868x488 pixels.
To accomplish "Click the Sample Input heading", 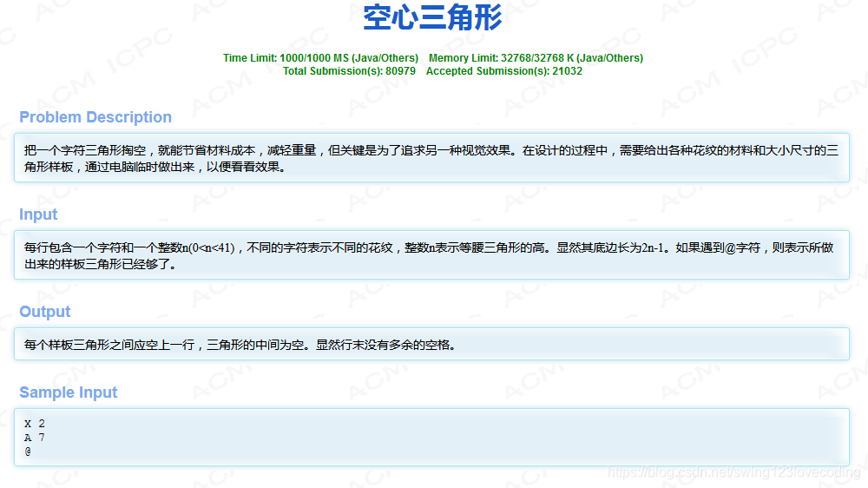I will pos(68,392).
